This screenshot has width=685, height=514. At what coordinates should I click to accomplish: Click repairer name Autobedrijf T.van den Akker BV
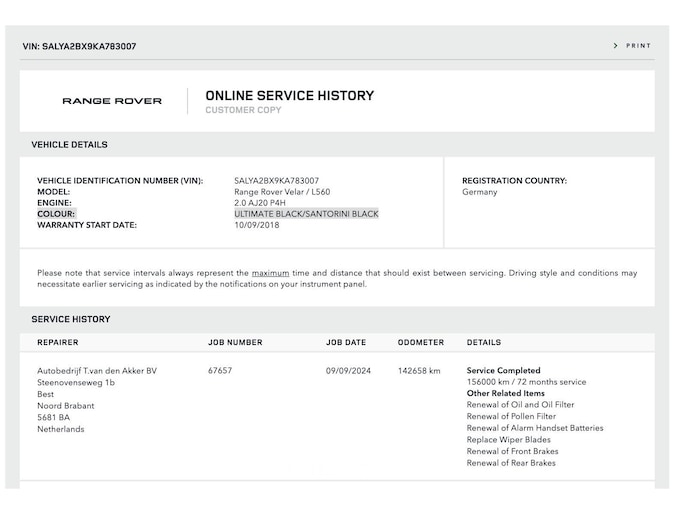pyautogui.click(x=97, y=371)
